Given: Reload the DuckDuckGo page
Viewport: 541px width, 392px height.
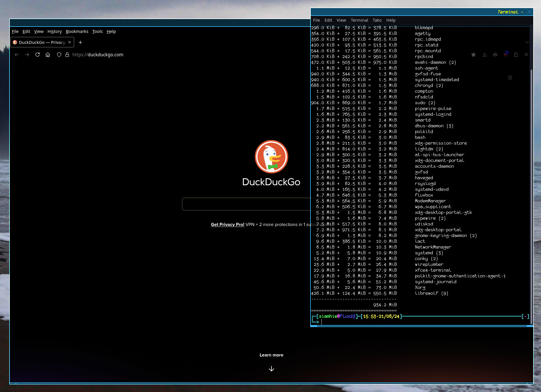Looking at the screenshot, I should tap(38, 55).
